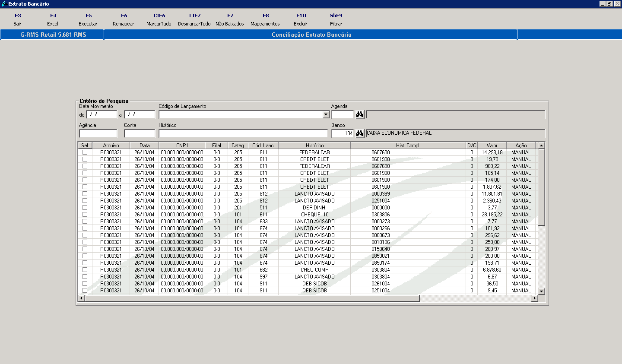Restore the Extrato Bancário window

[x=609, y=3]
